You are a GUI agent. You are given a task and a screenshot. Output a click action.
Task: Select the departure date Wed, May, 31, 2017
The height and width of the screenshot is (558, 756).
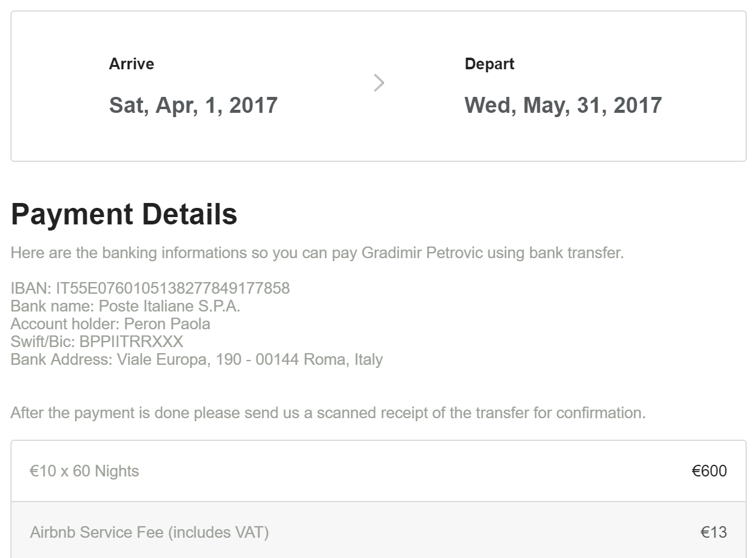tap(563, 105)
